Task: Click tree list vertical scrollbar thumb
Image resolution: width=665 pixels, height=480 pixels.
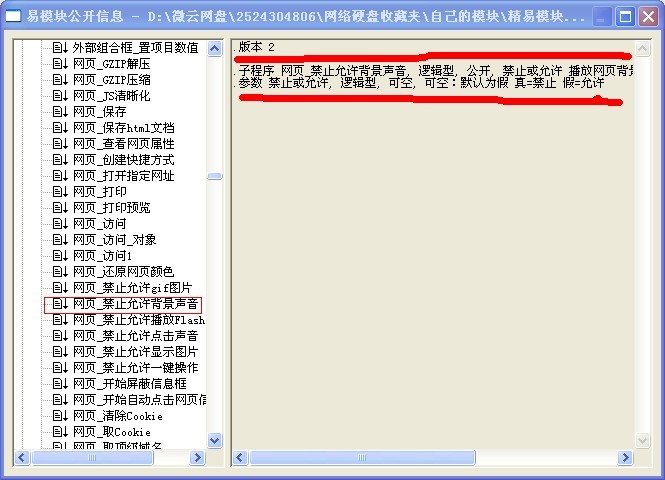Action: pos(215,176)
